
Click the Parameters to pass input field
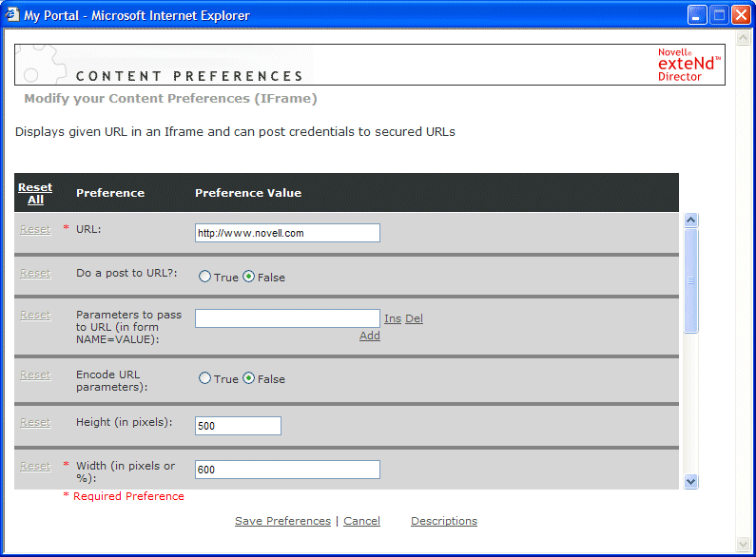287,318
